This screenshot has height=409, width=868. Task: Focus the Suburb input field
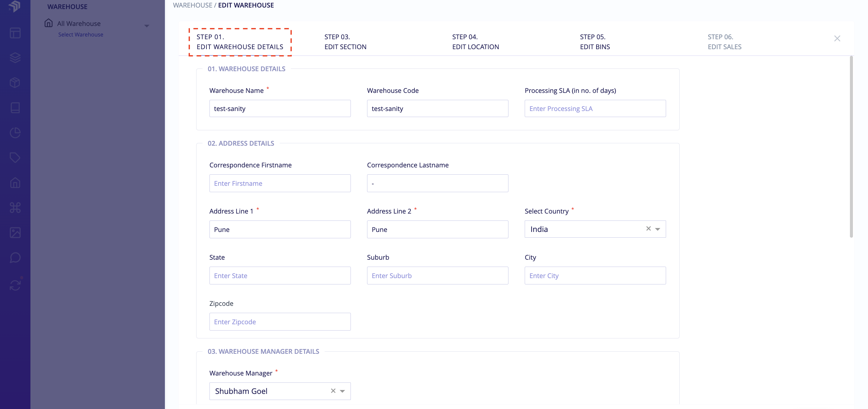(x=437, y=275)
